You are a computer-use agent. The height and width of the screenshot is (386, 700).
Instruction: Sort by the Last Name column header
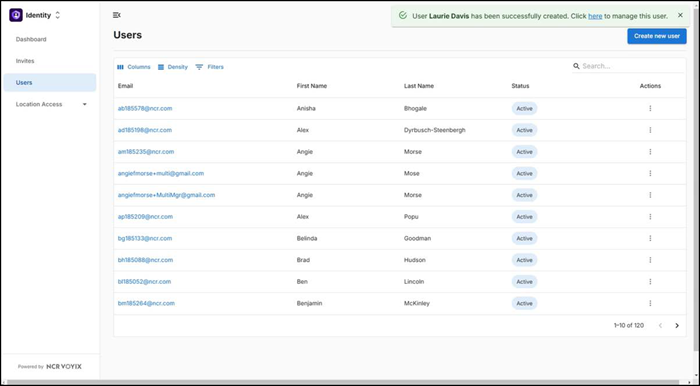click(419, 86)
